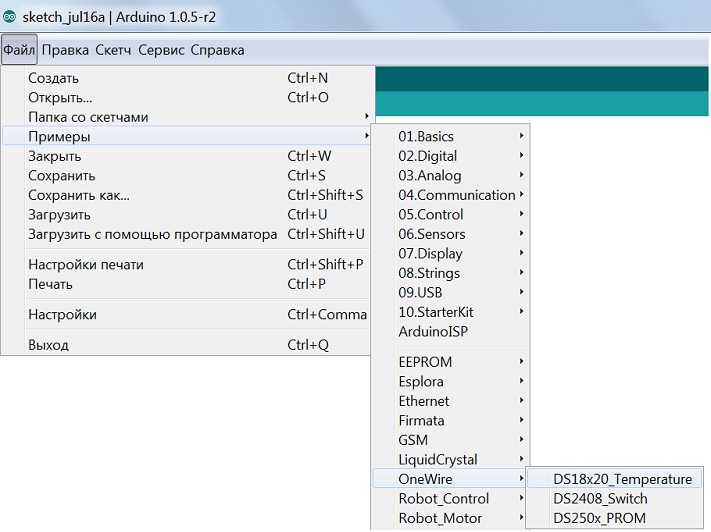Click the Arduino logo icon in title bar
This screenshot has height=532, width=711.
point(10,15)
